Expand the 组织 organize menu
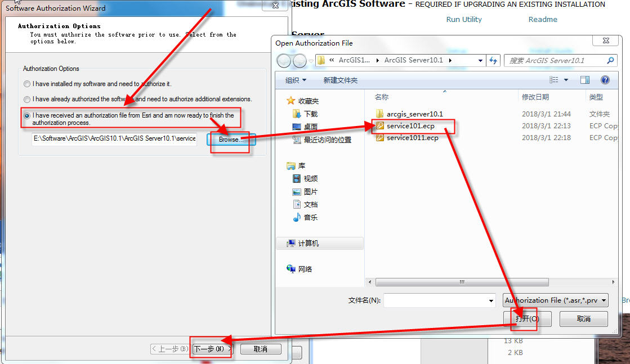Viewport: 630px width, 364px height. [x=296, y=80]
